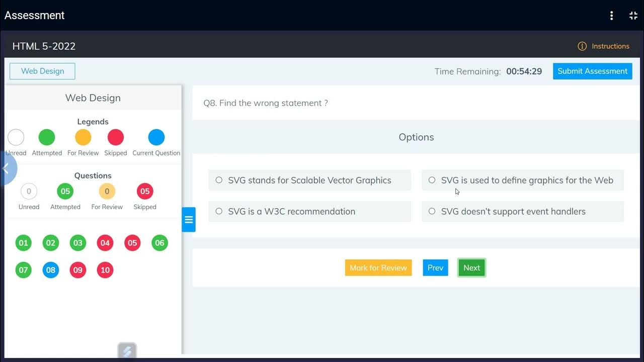The height and width of the screenshot is (362, 644).
Task: Click the floating lightning bolt icon
Action: pyautogui.click(x=127, y=351)
